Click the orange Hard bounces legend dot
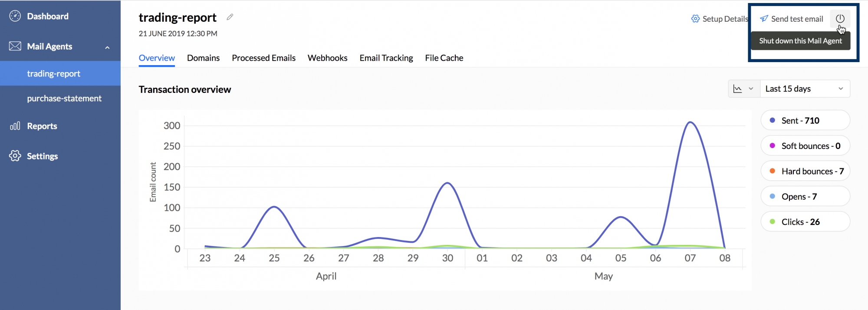The image size is (868, 310). click(x=772, y=171)
